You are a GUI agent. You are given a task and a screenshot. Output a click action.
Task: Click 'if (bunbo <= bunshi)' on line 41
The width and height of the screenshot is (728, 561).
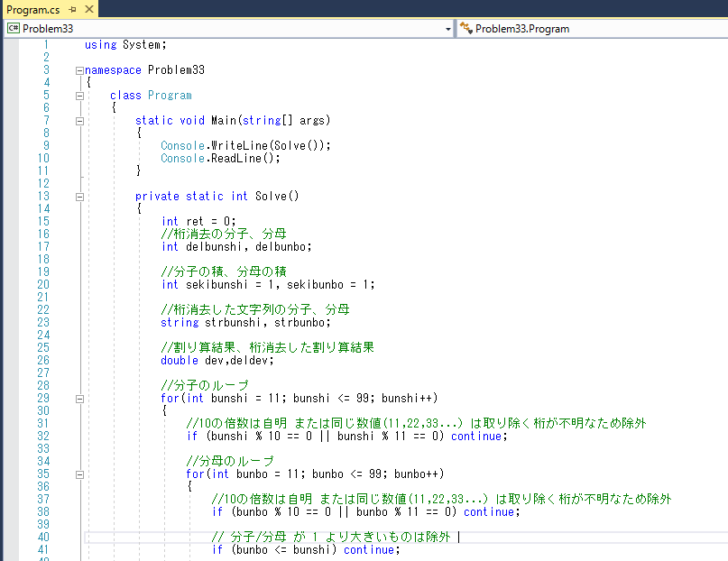274,550
